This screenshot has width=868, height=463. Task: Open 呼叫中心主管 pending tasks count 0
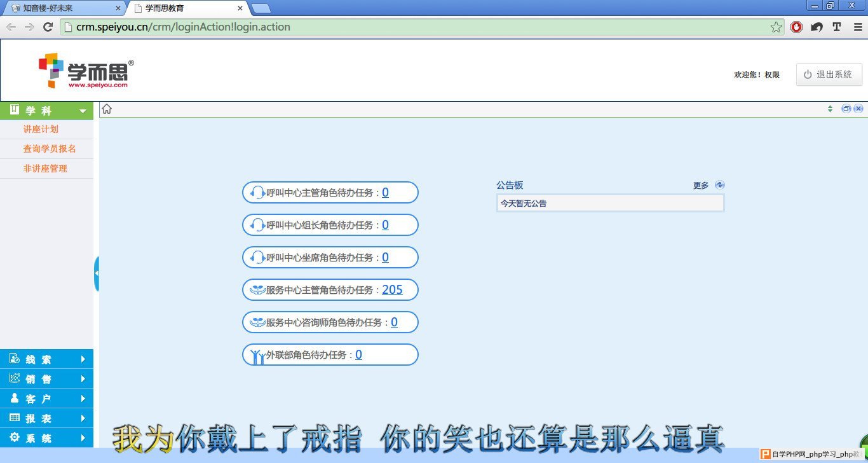click(x=386, y=193)
